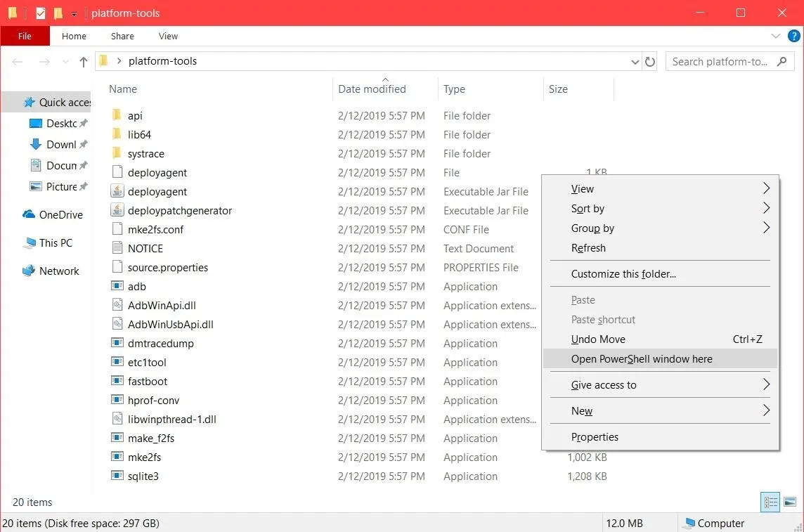
Task: Click the adb application icon
Action: [117, 285]
